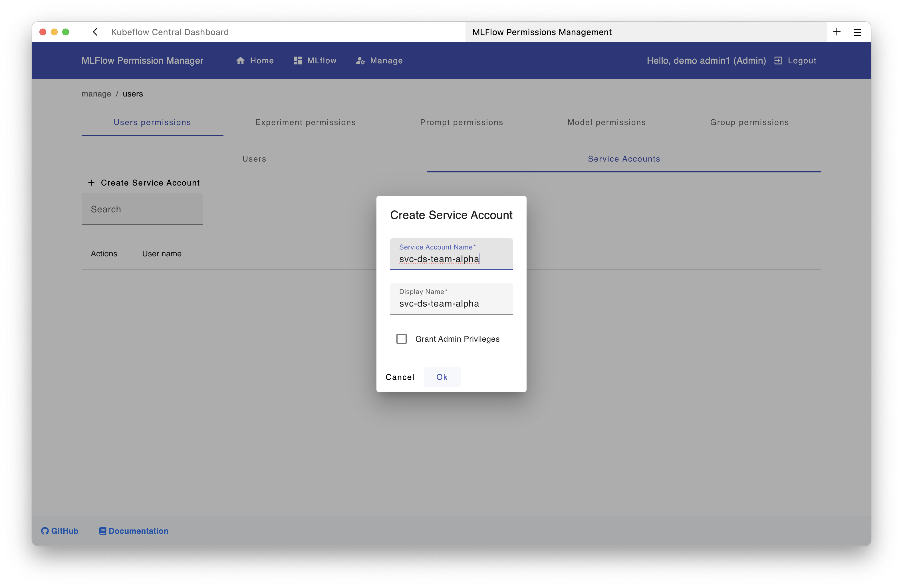Click the GitHub icon in the footer
This screenshot has height=588, width=903.
point(45,531)
